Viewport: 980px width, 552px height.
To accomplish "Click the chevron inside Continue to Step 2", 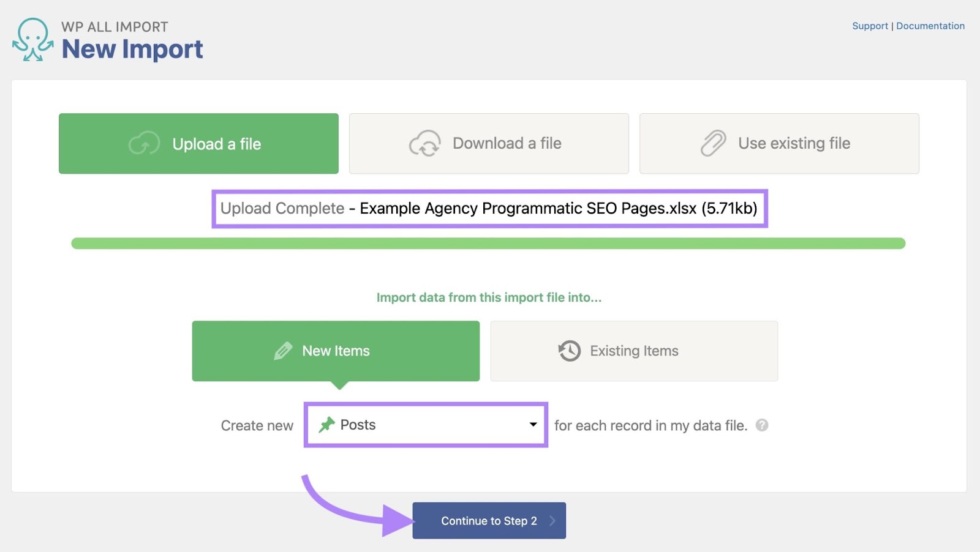I will pos(551,520).
